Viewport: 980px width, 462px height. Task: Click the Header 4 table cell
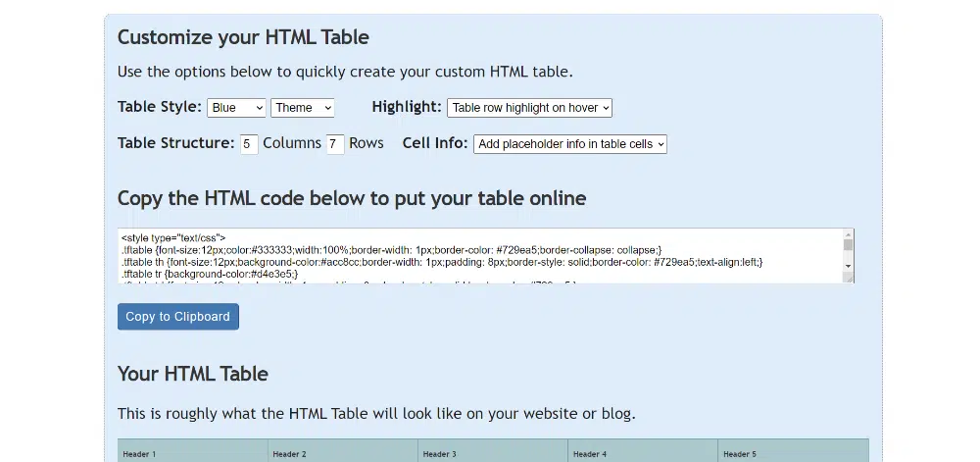(x=642, y=453)
